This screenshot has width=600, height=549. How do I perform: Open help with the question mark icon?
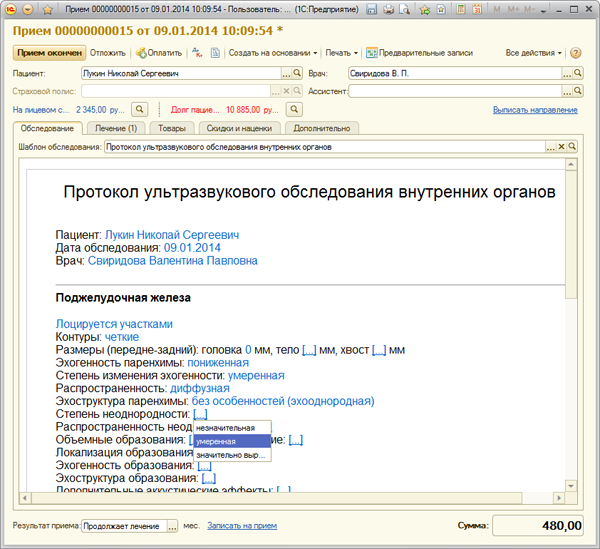coord(576,53)
